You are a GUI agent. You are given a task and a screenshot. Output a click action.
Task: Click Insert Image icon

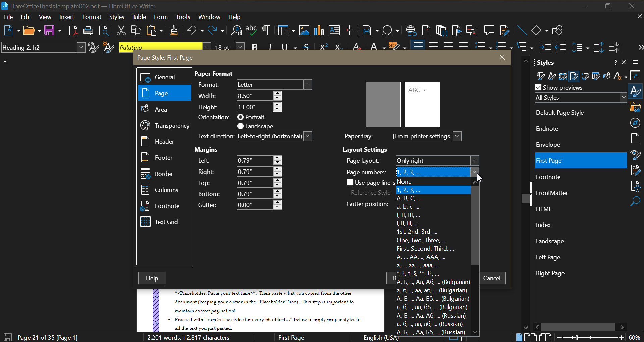pyautogui.click(x=304, y=30)
